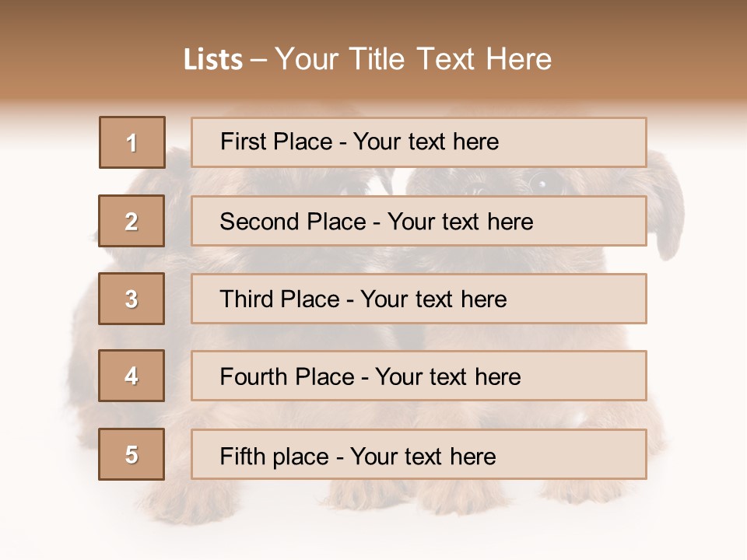Click "Your text here" after Second Place

coord(460,222)
